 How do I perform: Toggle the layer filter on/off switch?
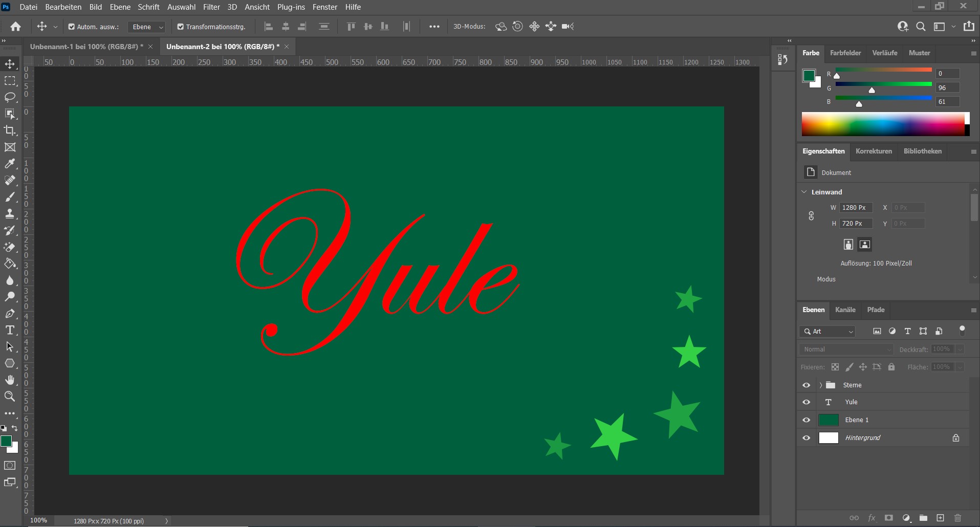[962, 331]
